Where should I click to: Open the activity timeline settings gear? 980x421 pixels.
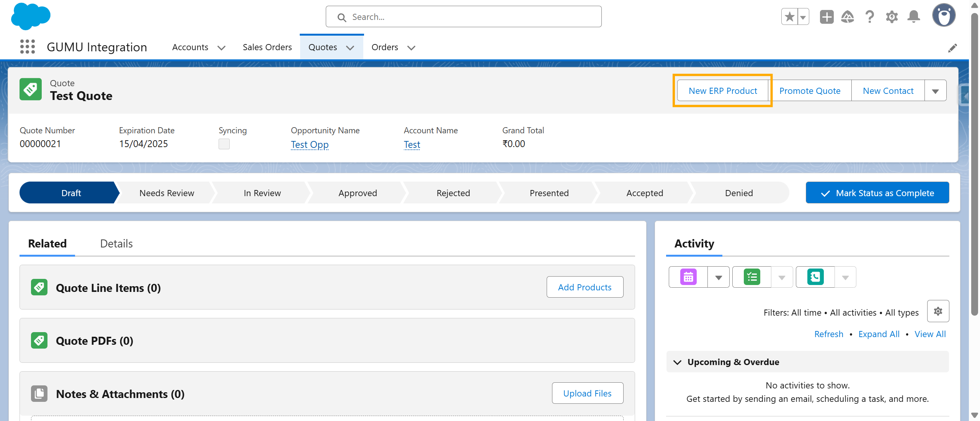pyautogui.click(x=938, y=311)
